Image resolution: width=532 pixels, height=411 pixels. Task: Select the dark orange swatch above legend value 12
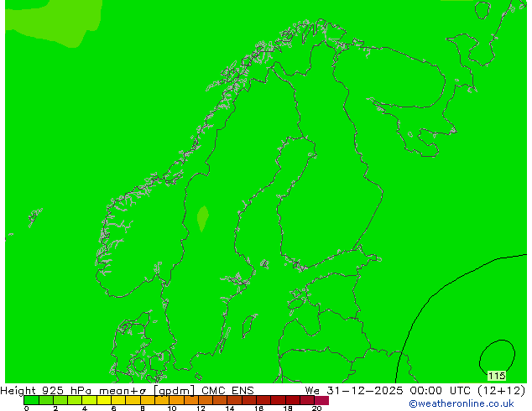pyautogui.click(x=206, y=400)
